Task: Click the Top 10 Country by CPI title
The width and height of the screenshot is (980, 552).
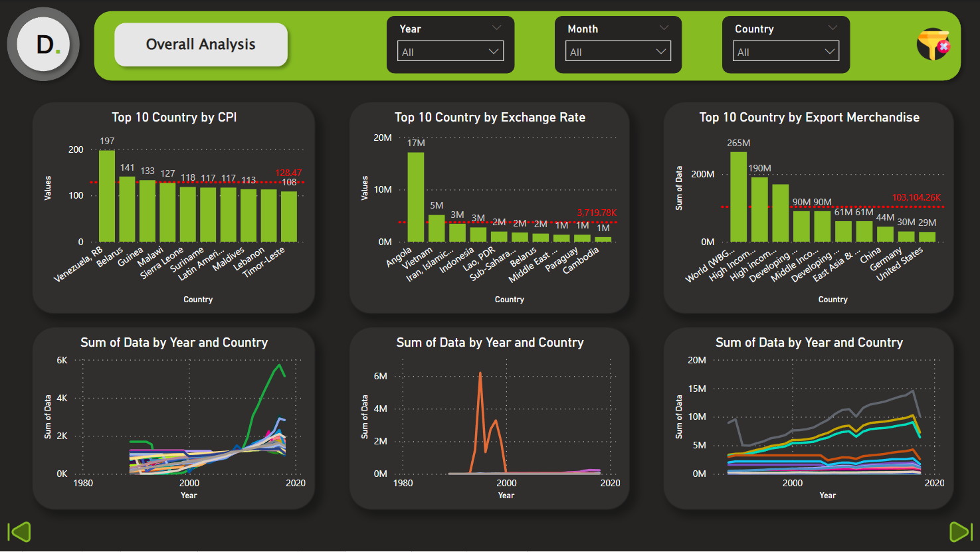Action: [x=174, y=118]
